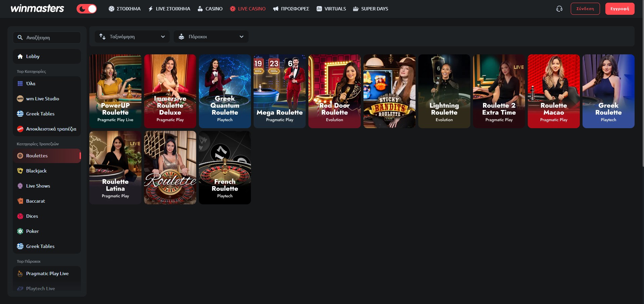Click the Dices category icon

click(x=20, y=216)
